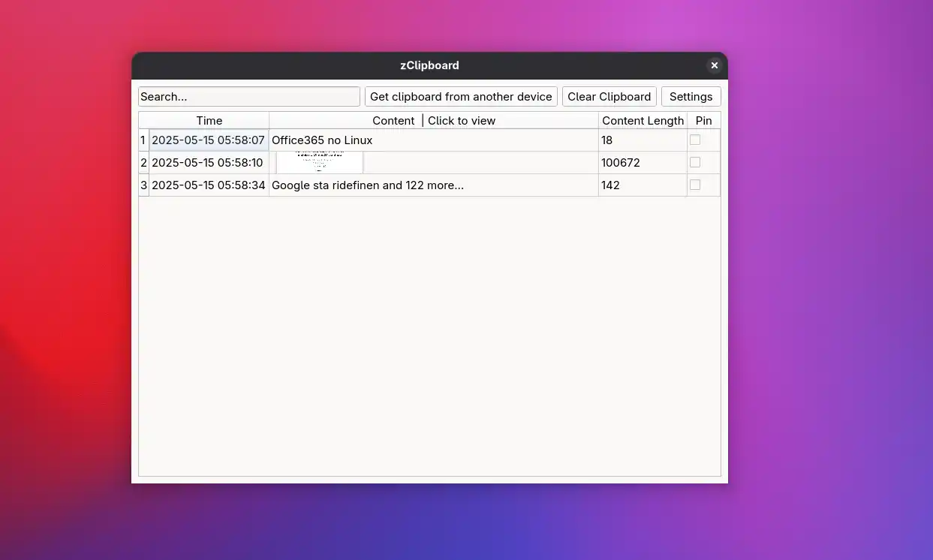Click inside the Search field
This screenshot has width=933, height=560.
point(248,96)
